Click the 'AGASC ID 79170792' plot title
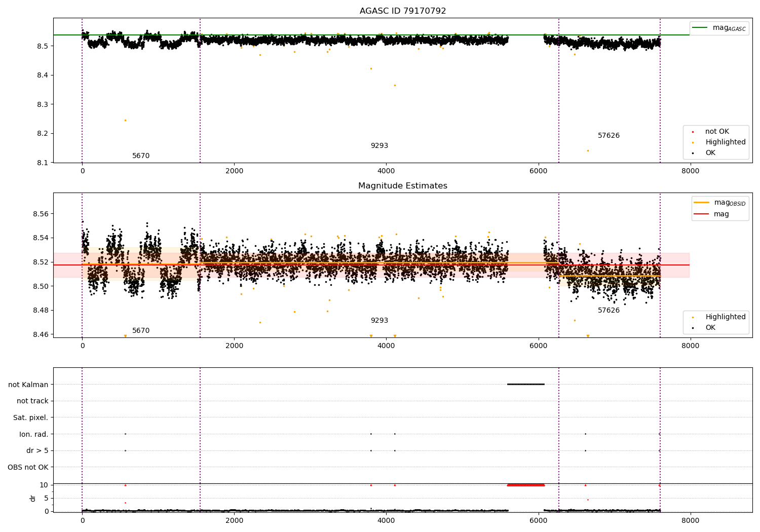The width and height of the screenshot is (760, 532). coord(403,11)
